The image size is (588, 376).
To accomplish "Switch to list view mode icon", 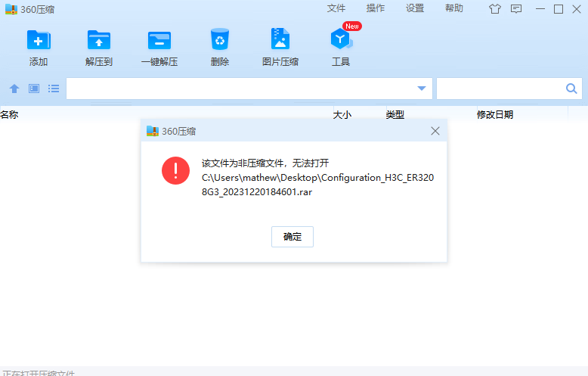I will click(54, 89).
